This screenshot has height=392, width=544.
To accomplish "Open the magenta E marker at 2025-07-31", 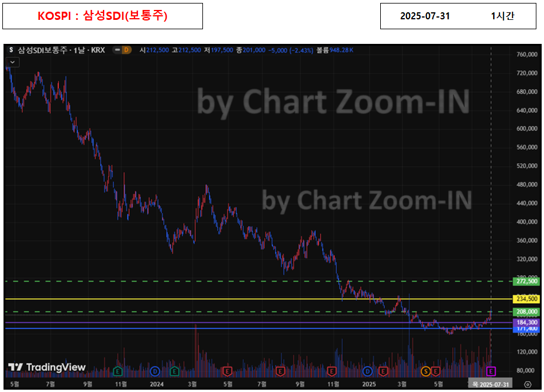I will tap(491, 372).
